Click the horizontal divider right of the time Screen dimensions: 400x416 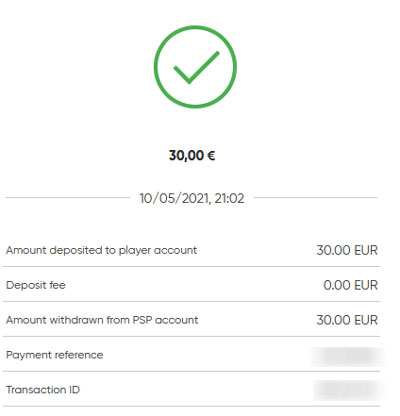point(316,197)
